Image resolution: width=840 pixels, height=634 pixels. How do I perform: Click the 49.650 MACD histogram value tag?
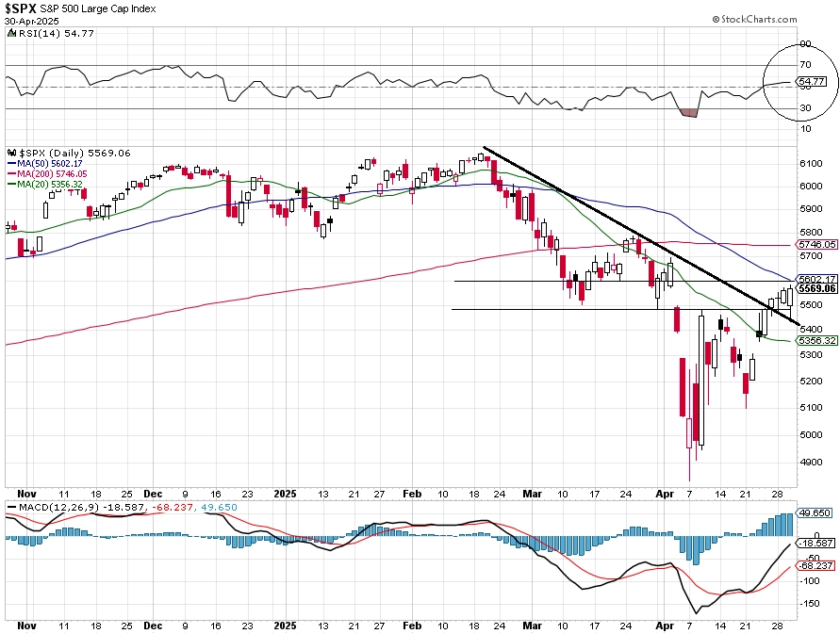click(x=814, y=513)
